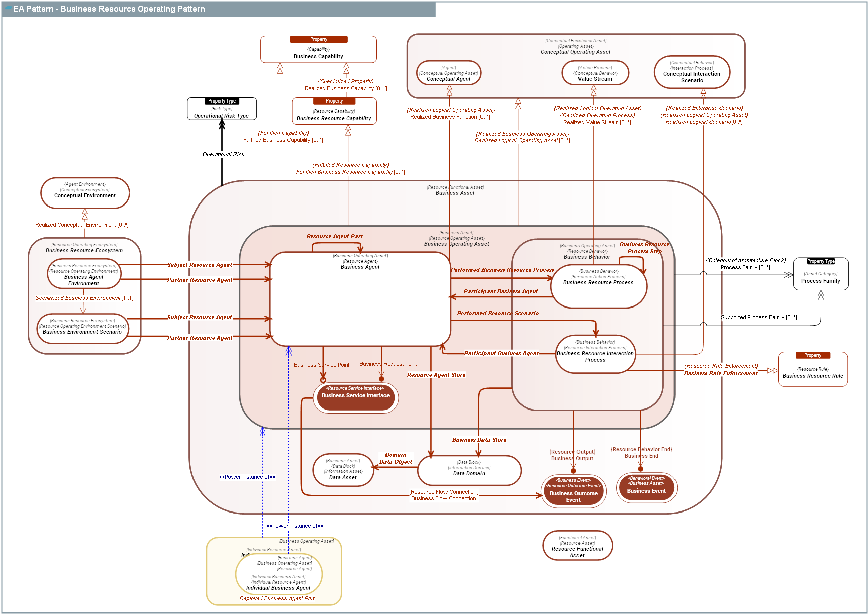The image size is (868, 614).
Task: Select the Value Stream node
Action: [595, 73]
